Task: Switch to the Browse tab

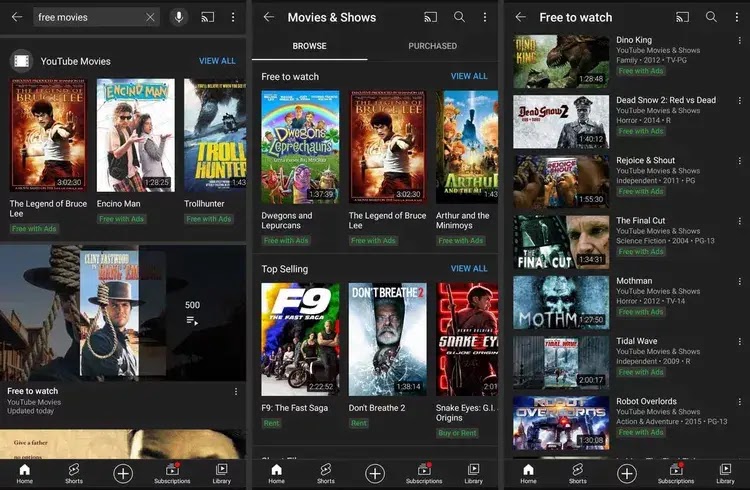Action: coord(309,46)
